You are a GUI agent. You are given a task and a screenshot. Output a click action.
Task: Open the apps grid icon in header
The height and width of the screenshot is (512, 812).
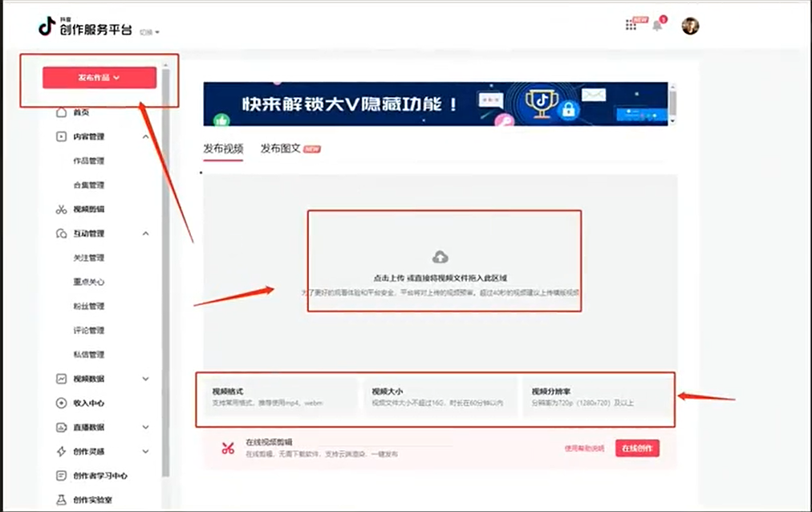(631, 25)
